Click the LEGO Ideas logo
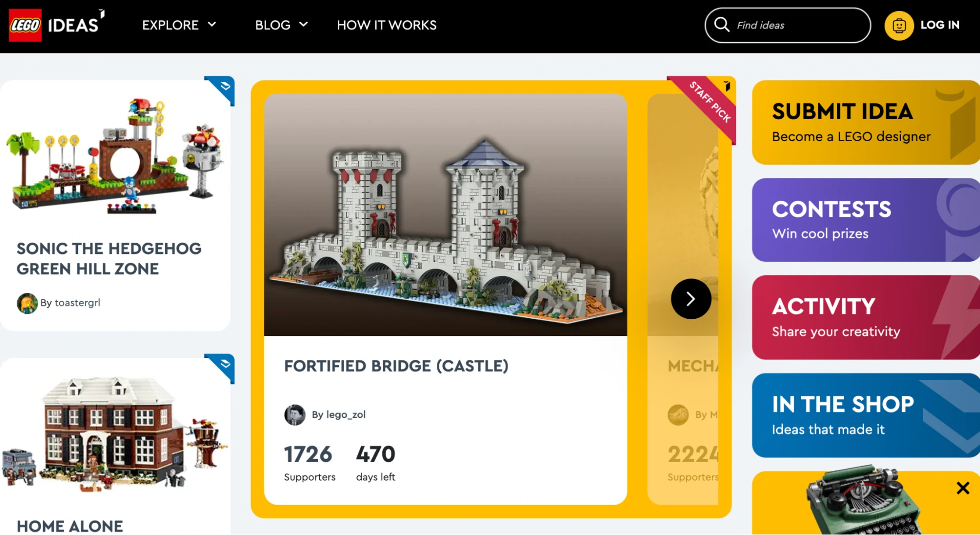Screen dimensions: 980x535 [x=56, y=25]
